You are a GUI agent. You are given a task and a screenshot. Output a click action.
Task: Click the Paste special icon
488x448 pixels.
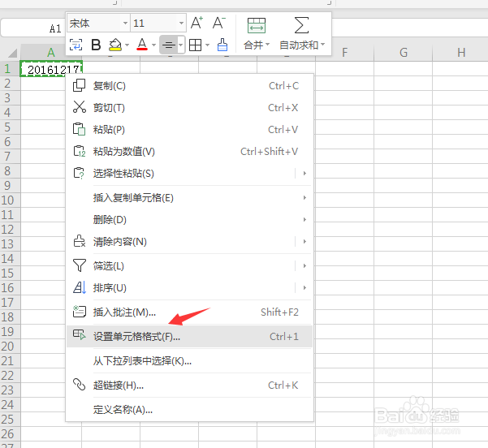79,173
